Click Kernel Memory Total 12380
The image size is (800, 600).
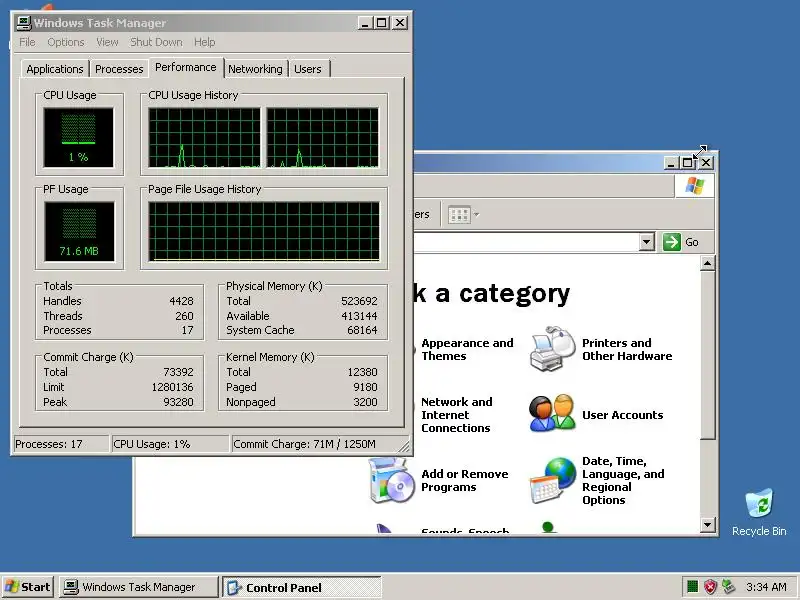(362, 372)
